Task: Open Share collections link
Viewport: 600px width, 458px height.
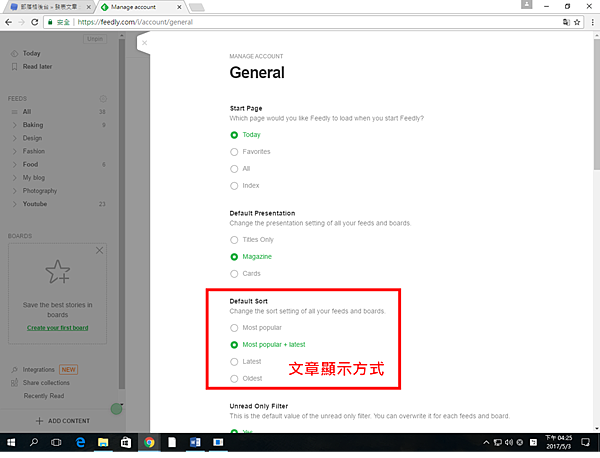Action: (46, 383)
